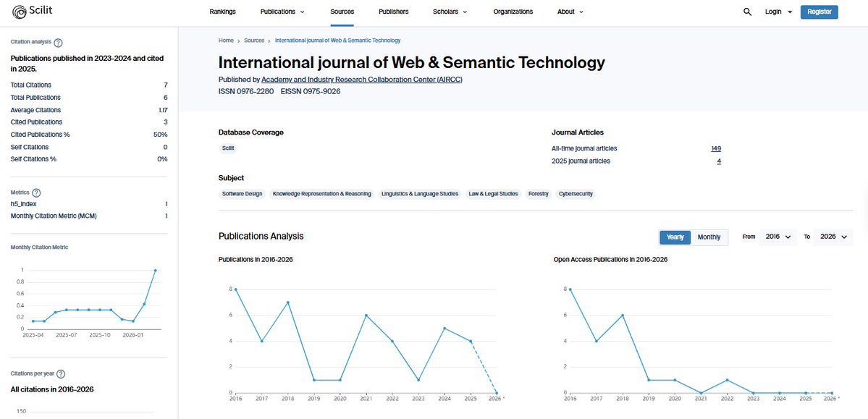Show Metrics help question icon

coord(36,193)
